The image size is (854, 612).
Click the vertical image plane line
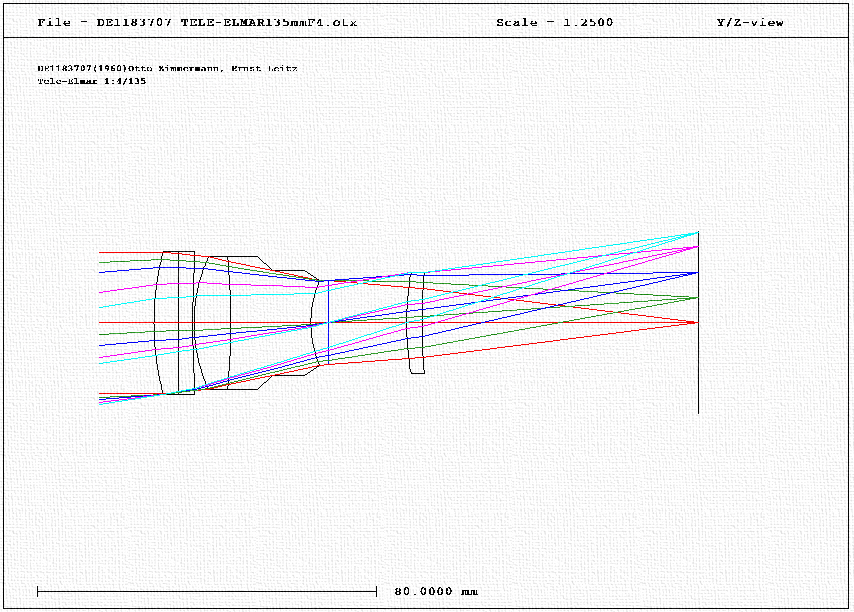click(698, 323)
